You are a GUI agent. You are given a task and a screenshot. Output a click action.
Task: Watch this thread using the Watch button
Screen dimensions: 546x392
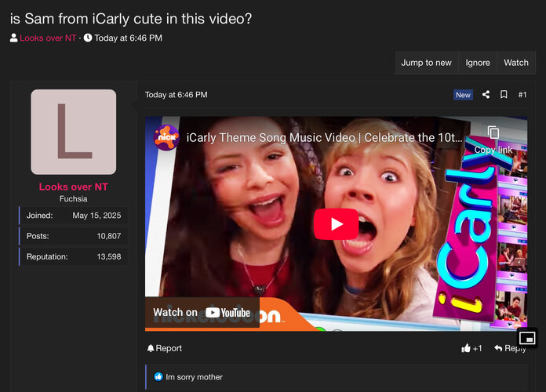[516, 63]
